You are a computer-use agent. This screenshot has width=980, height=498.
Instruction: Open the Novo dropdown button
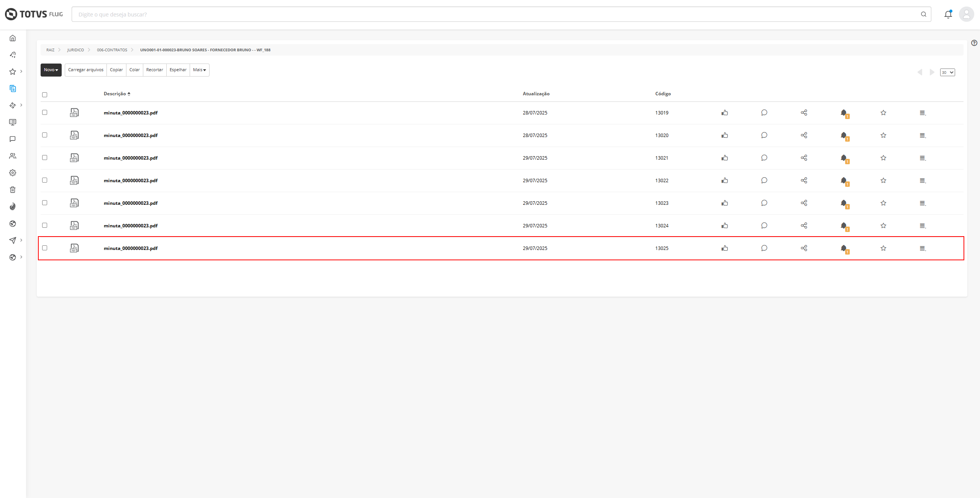coord(51,70)
